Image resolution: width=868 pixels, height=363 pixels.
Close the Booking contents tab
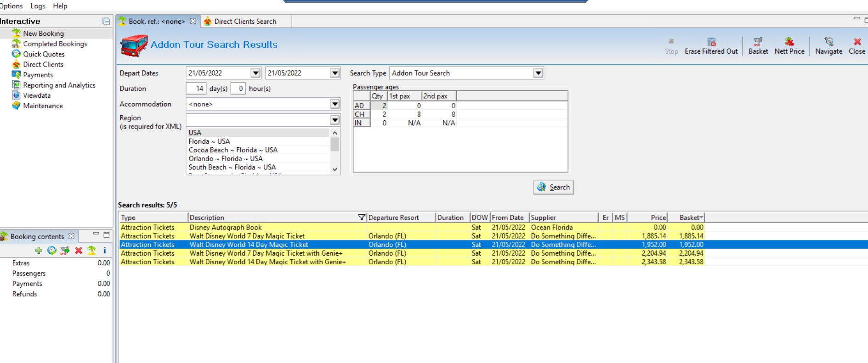(x=71, y=236)
